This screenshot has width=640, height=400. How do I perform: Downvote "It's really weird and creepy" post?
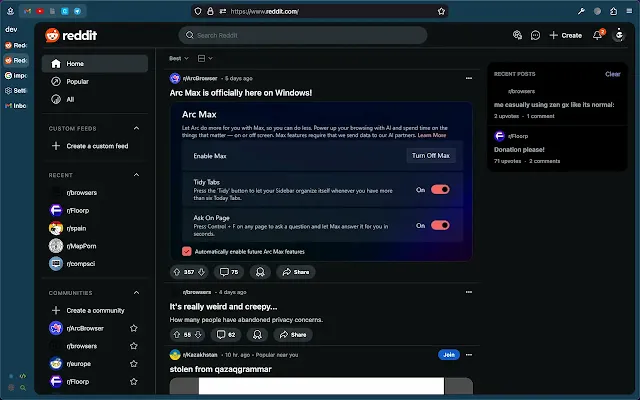point(198,335)
